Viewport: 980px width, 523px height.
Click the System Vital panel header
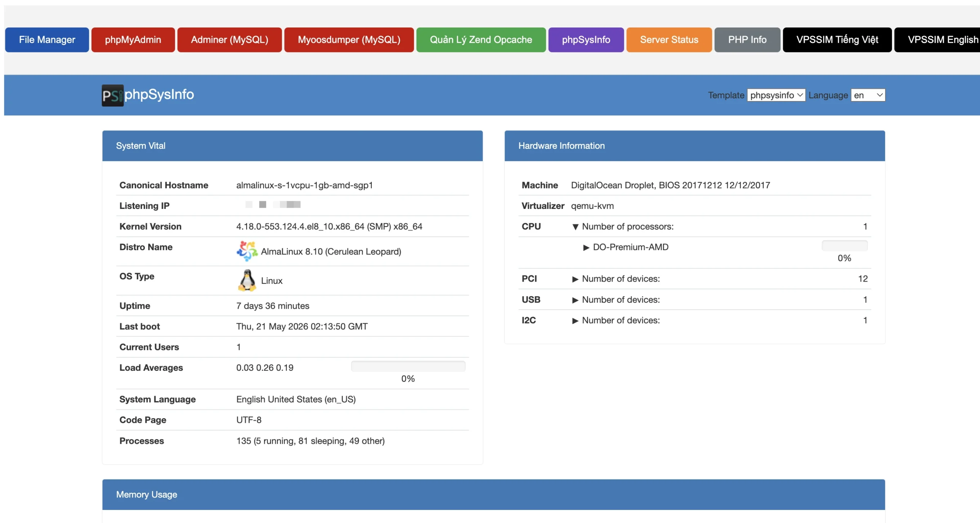pyautogui.click(x=292, y=146)
